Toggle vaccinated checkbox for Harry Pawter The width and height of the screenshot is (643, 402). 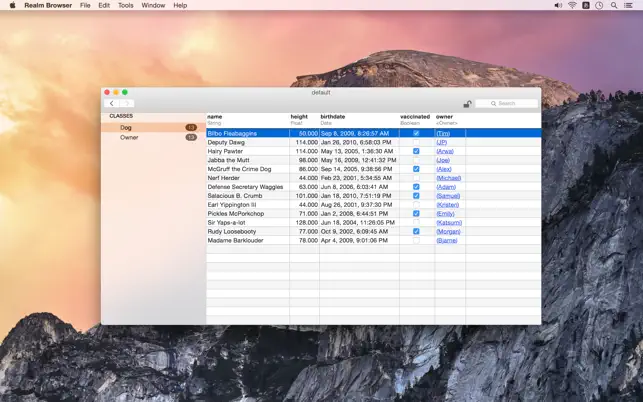click(x=416, y=151)
